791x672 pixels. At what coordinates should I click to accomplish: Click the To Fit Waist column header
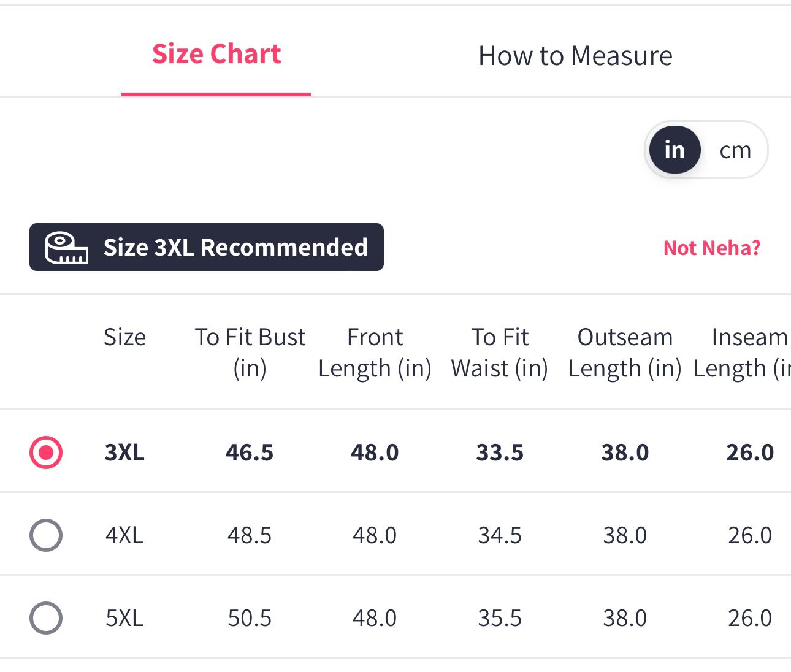[500, 353]
